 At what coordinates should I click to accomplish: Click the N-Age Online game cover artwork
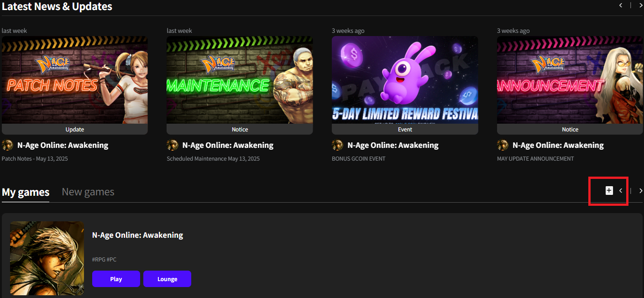pyautogui.click(x=47, y=258)
